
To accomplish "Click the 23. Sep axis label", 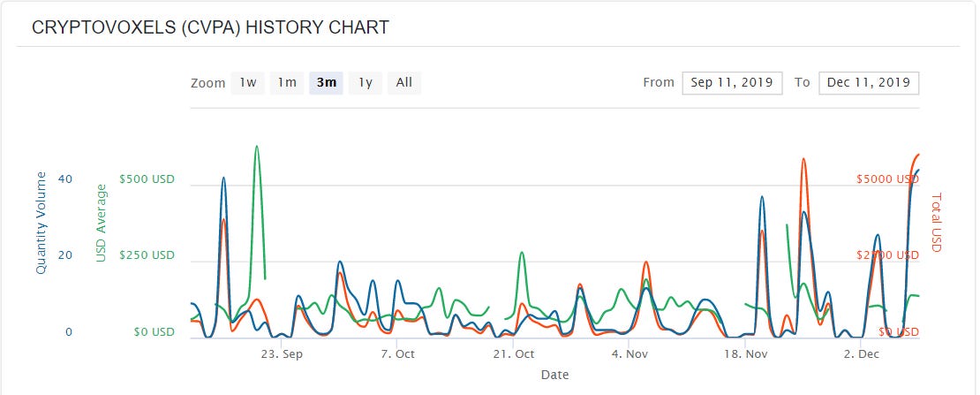I will coord(282,354).
